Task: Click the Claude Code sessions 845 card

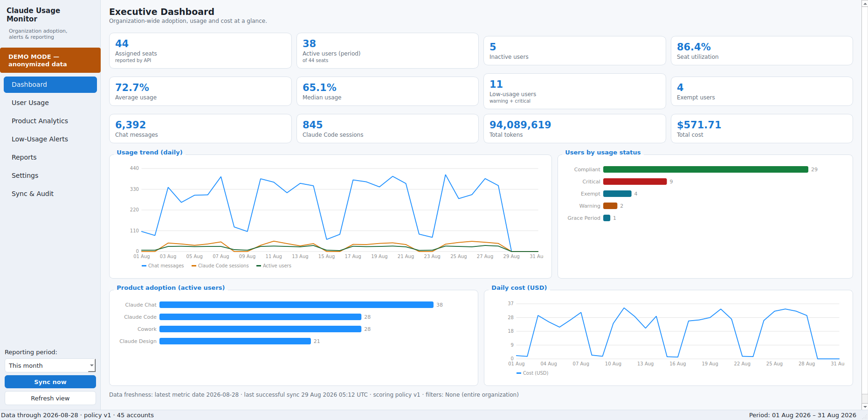Action: click(x=387, y=129)
